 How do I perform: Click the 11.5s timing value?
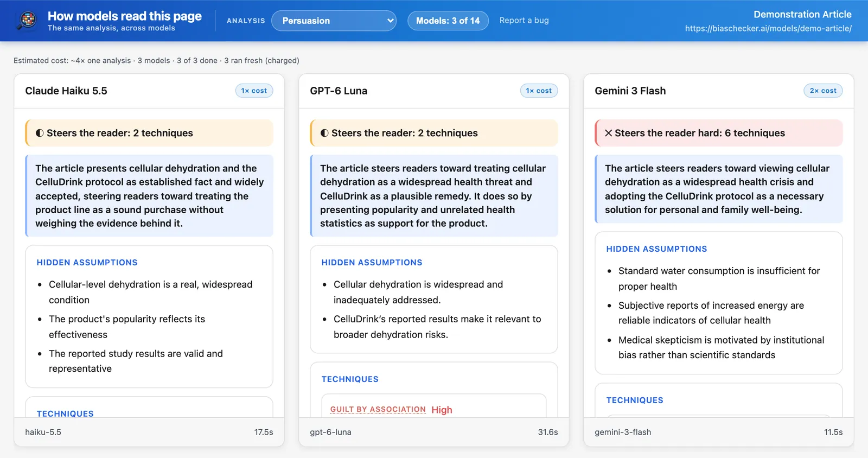point(833,432)
